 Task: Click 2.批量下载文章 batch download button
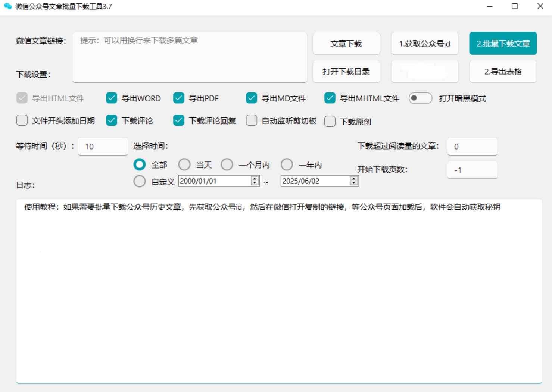pos(503,43)
